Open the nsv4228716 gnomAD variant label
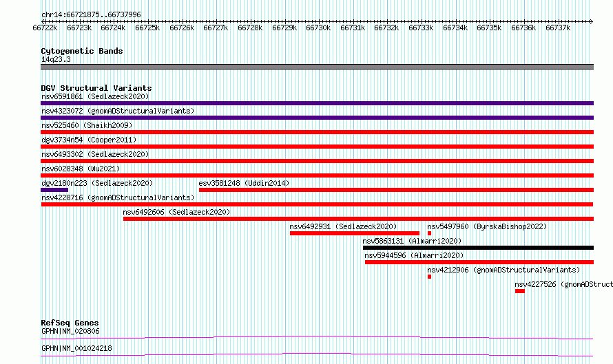Viewport: 613px width, 364px height. click(118, 197)
